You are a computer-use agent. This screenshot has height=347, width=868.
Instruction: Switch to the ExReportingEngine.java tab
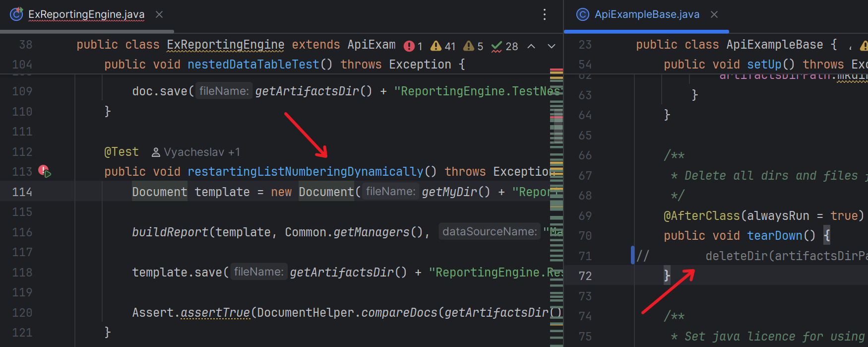(86, 14)
